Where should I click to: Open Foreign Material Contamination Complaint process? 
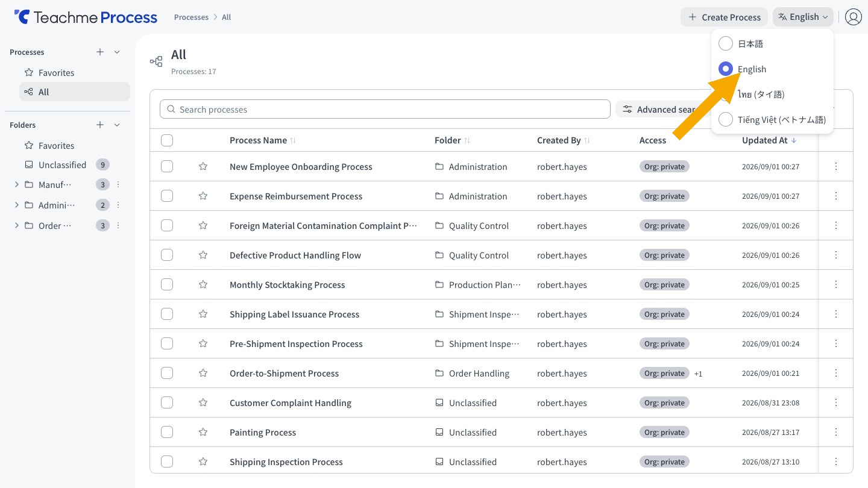point(323,225)
